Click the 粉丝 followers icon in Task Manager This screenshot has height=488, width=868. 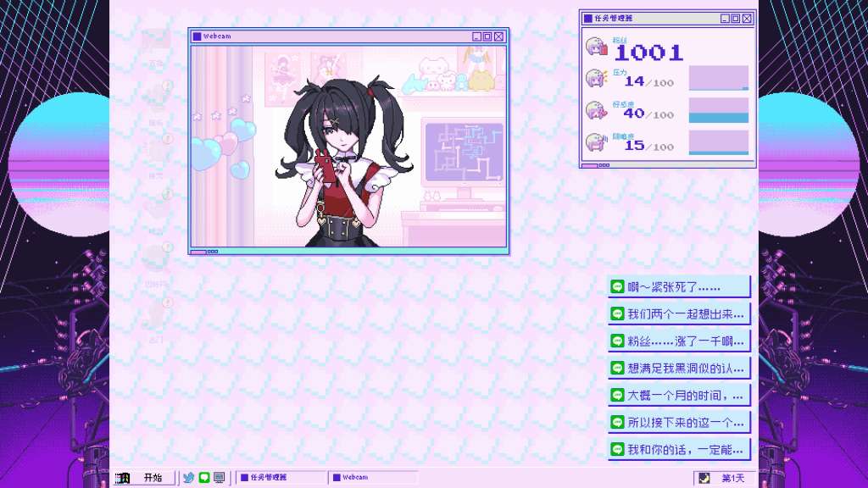(597, 47)
